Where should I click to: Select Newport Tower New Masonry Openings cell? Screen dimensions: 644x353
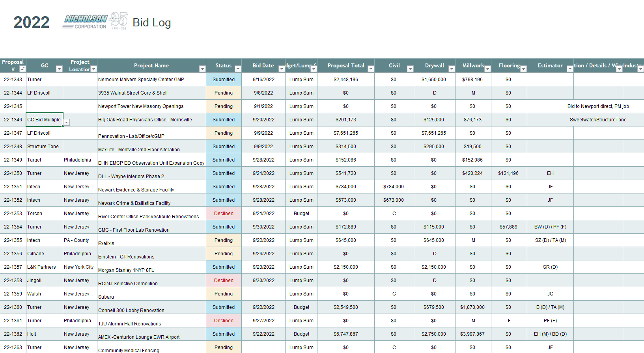point(151,106)
